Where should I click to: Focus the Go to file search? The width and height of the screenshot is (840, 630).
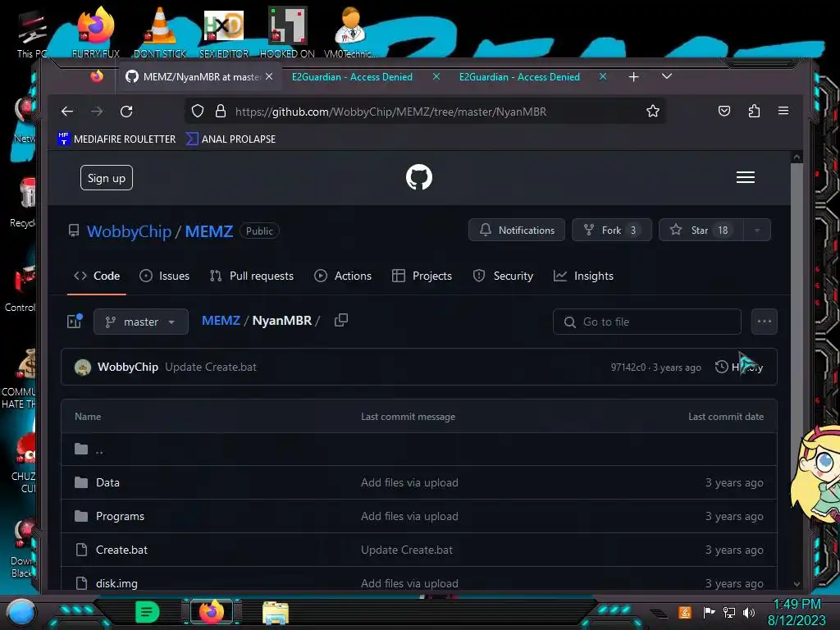tap(647, 322)
